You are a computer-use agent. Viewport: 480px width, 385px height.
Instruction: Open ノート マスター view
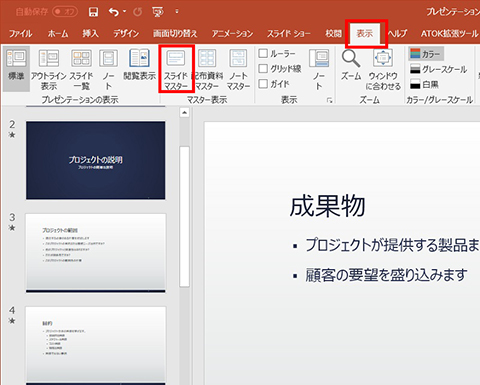[238, 69]
